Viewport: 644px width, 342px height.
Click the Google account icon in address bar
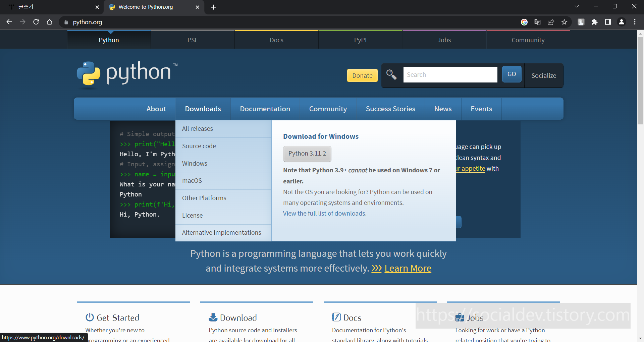click(524, 22)
